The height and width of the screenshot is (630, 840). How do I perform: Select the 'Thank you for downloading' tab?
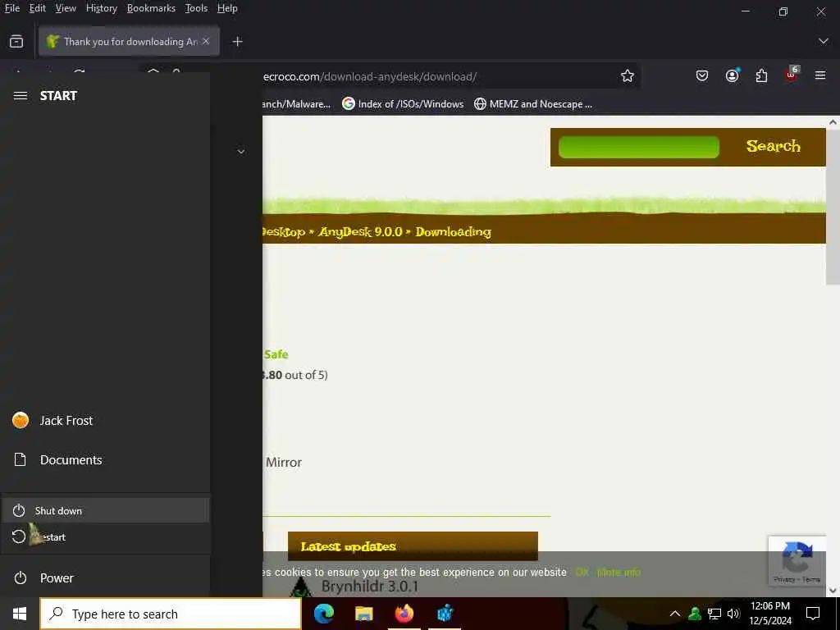(129, 41)
